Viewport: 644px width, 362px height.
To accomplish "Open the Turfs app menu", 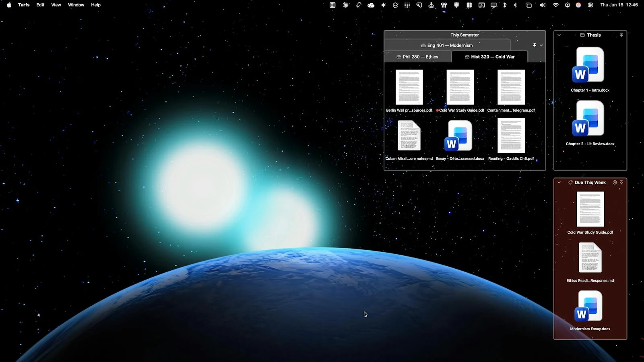I will click(x=24, y=5).
